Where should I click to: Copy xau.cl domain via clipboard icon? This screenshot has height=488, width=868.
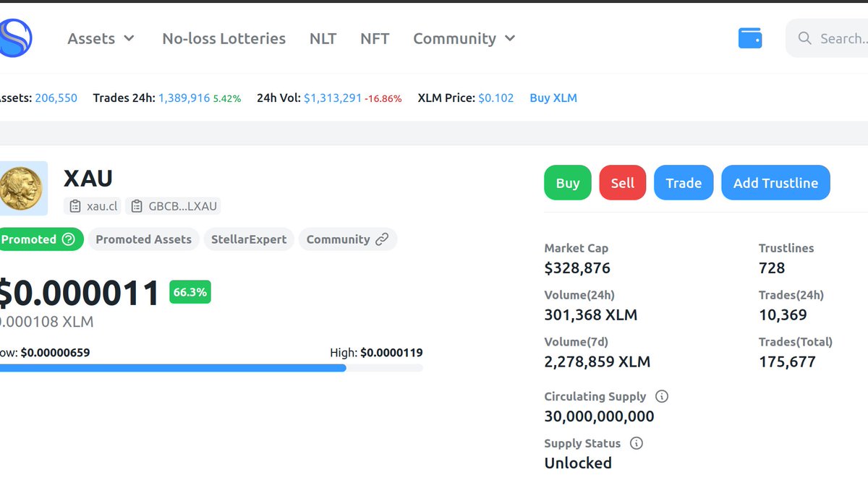75,206
